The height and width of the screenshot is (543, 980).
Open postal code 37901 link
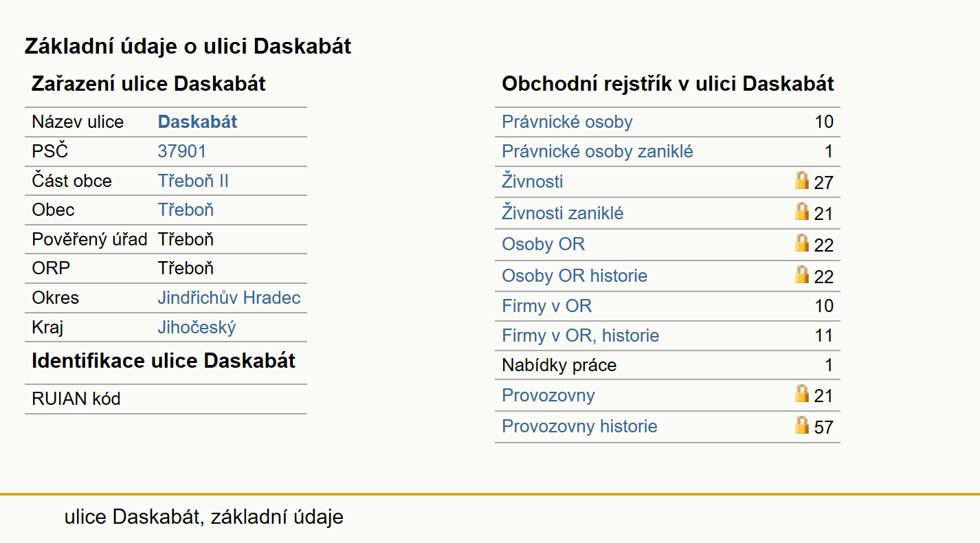pyautogui.click(x=181, y=151)
